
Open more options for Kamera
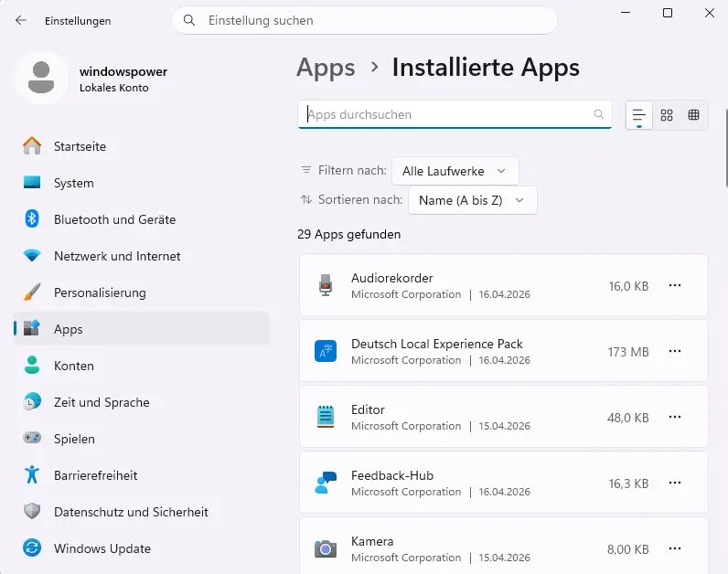(x=675, y=549)
